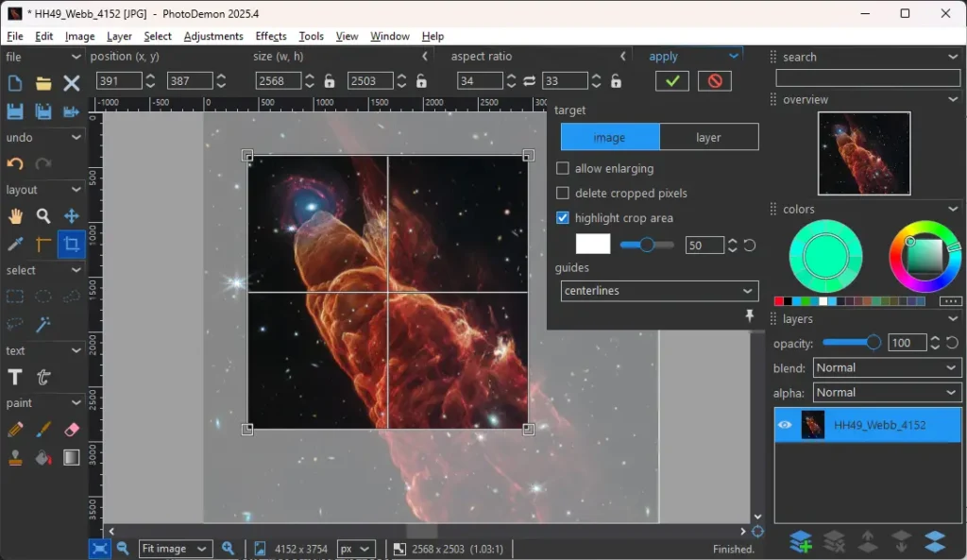Pick the magic wand selection tool

pyautogui.click(x=42, y=325)
